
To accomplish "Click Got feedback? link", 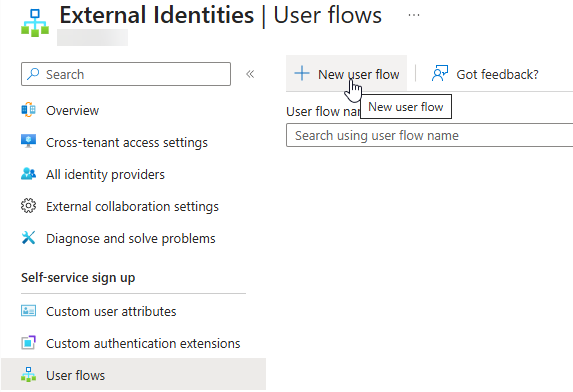I will [x=485, y=74].
